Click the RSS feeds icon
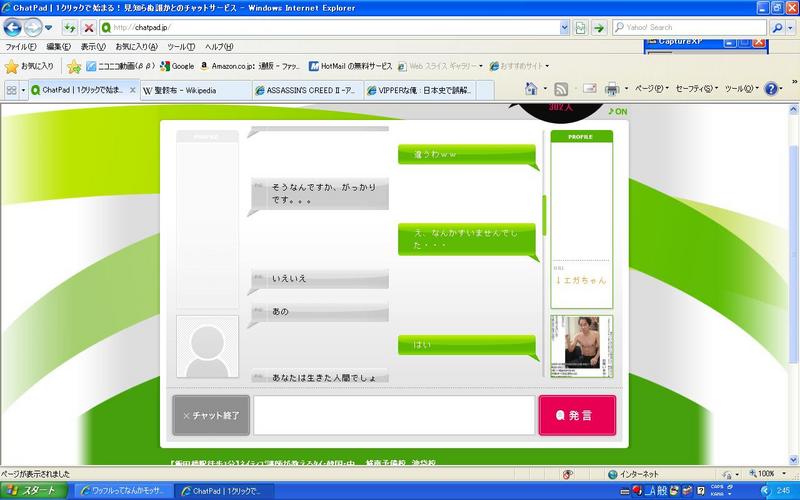 click(561, 89)
